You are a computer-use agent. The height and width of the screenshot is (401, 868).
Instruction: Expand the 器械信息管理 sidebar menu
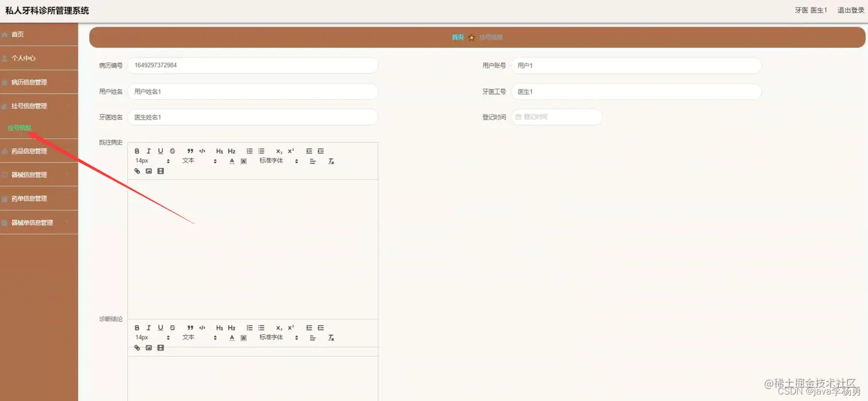(x=39, y=175)
